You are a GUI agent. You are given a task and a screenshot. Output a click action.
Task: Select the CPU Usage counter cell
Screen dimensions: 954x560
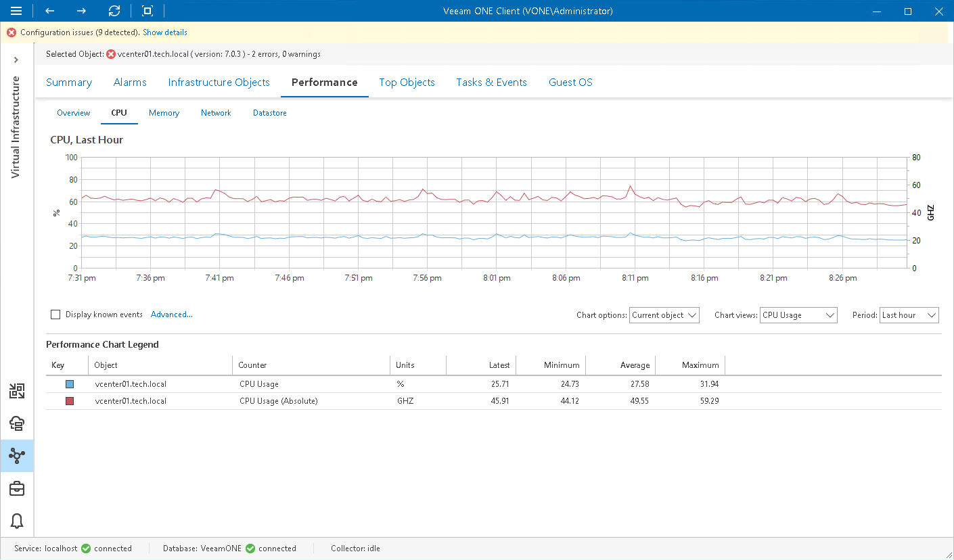(x=259, y=384)
